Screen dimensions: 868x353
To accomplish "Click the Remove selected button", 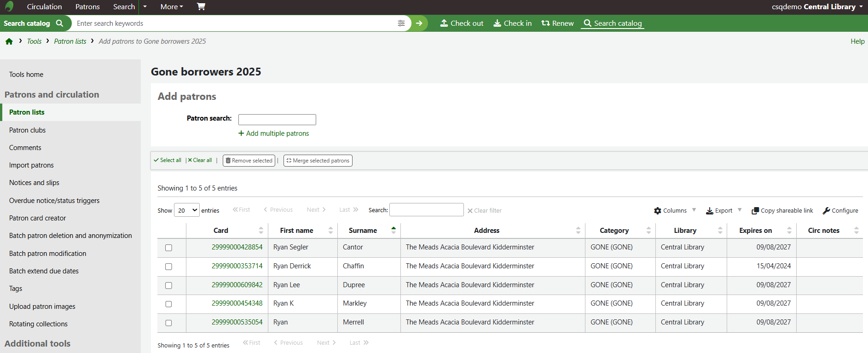I will click(249, 161).
